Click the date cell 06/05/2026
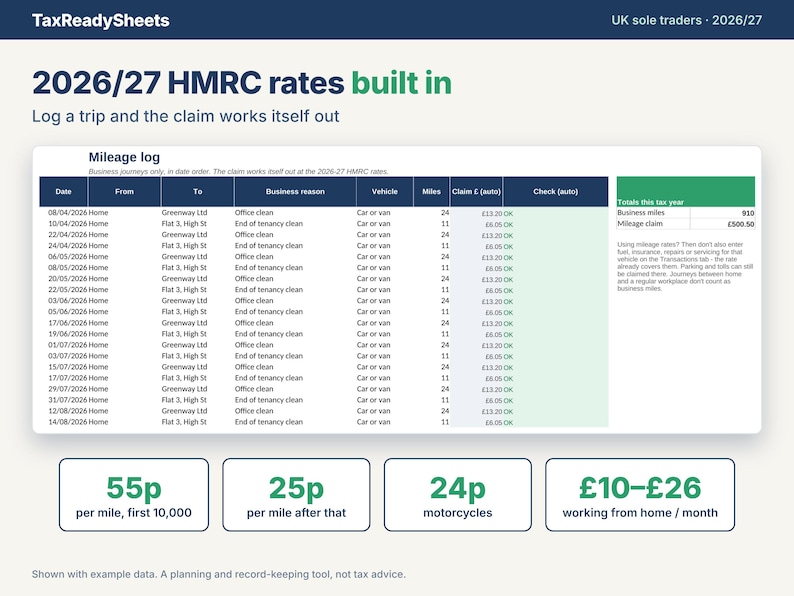This screenshot has height=596, width=794. tap(67, 257)
